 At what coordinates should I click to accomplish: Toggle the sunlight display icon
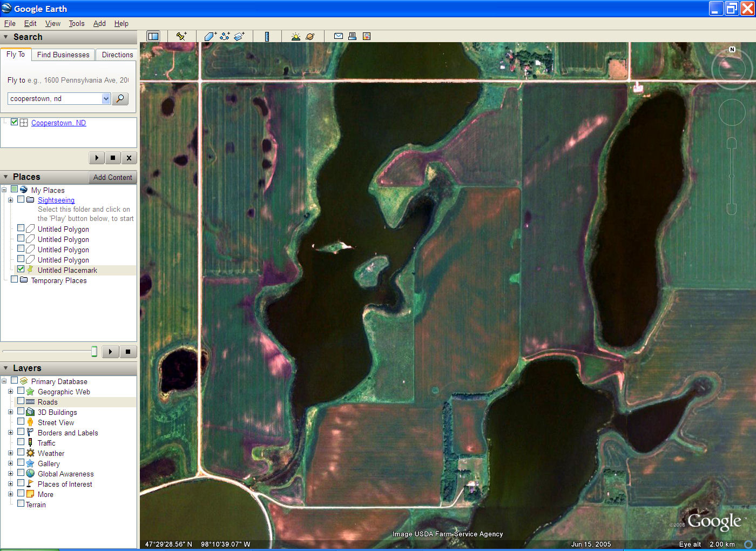tap(295, 36)
